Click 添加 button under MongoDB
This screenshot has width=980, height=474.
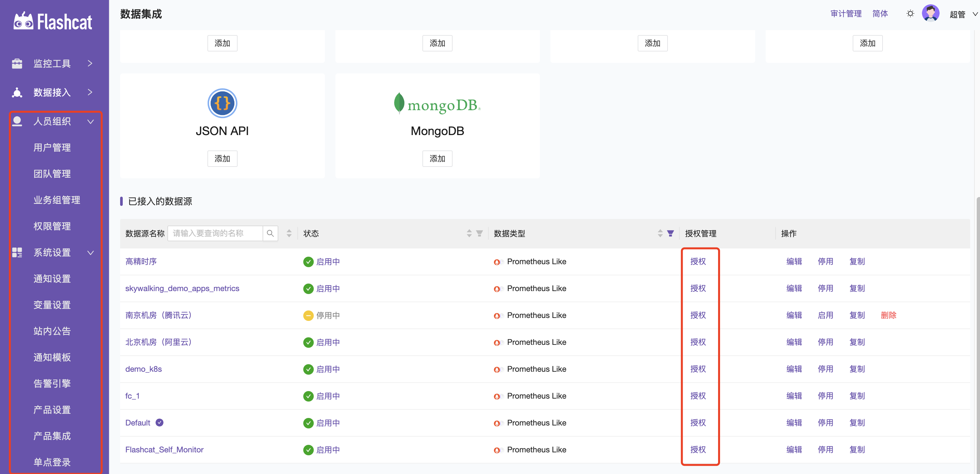pyautogui.click(x=437, y=159)
